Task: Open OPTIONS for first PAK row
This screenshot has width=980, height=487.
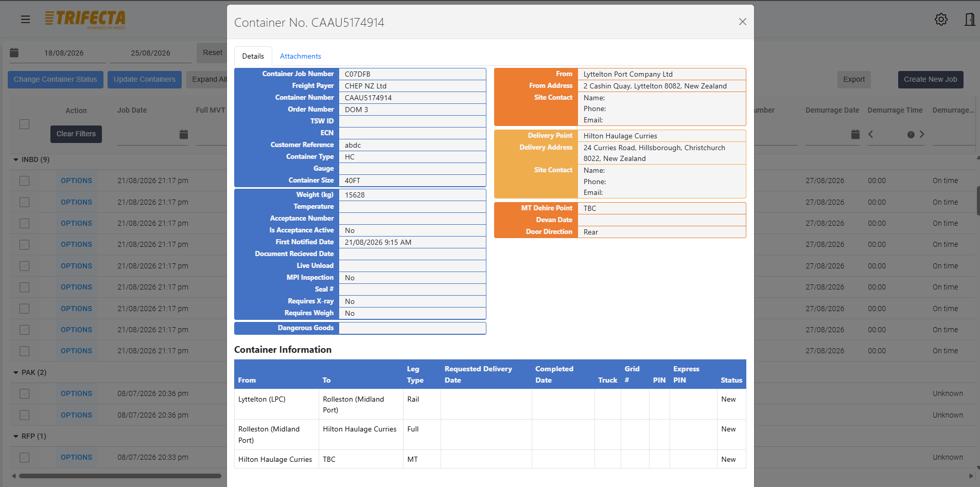Action: click(x=76, y=393)
